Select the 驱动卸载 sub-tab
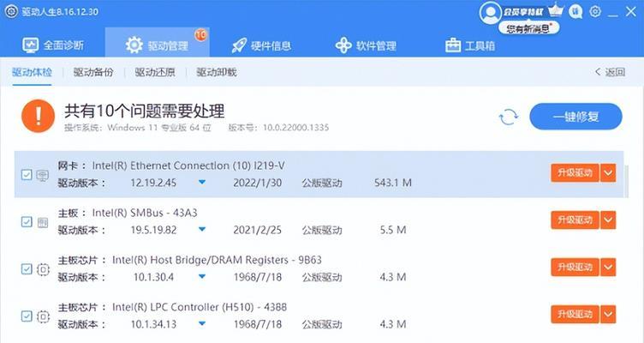 pyautogui.click(x=217, y=72)
